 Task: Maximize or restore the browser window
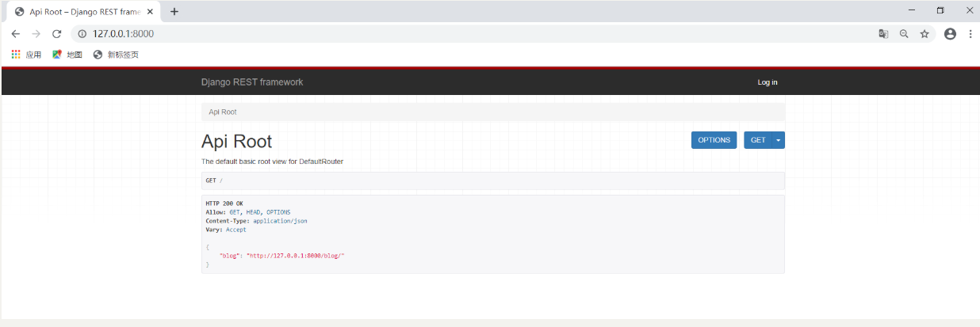[940, 10]
